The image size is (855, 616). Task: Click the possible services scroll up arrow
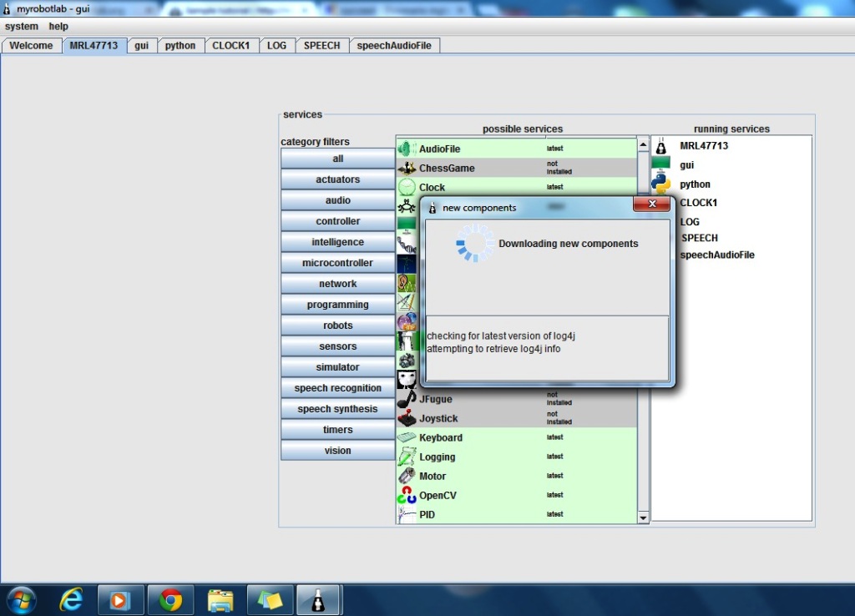click(x=643, y=144)
